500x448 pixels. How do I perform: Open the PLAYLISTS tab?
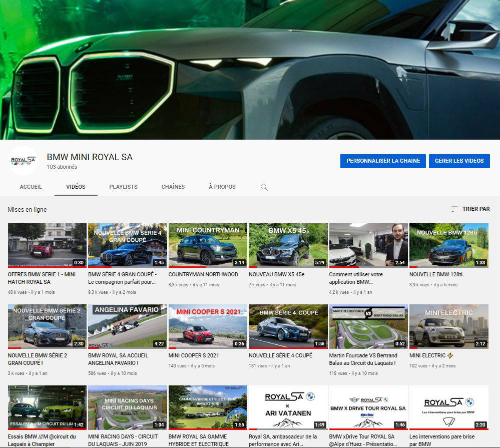[124, 187]
